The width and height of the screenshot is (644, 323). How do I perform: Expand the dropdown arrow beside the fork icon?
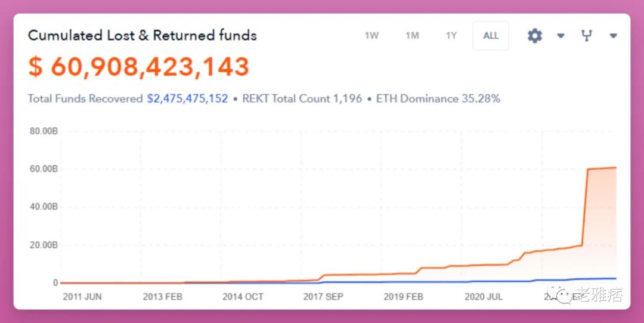click(x=613, y=36)
